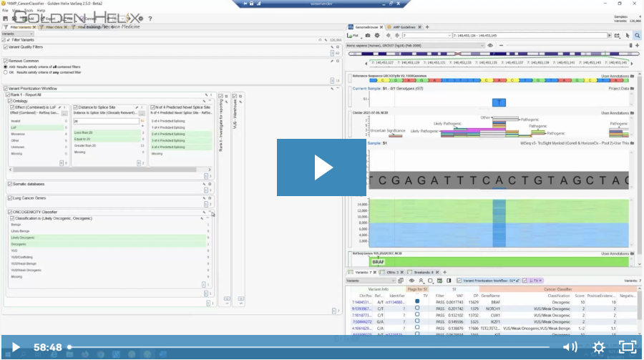Seek along the video progress bar
This screenshot has height=360, width=644.
(x=309, y=347)
